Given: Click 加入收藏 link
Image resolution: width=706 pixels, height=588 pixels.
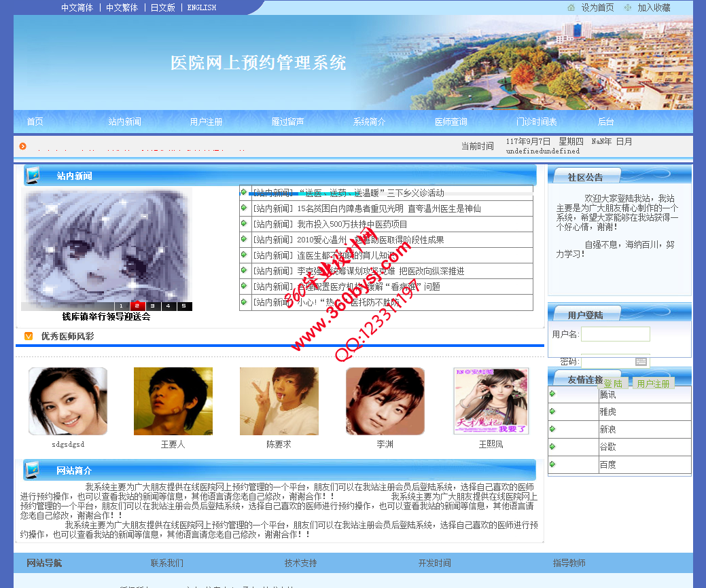Looking at the screenshot, I should pos(654,7).
